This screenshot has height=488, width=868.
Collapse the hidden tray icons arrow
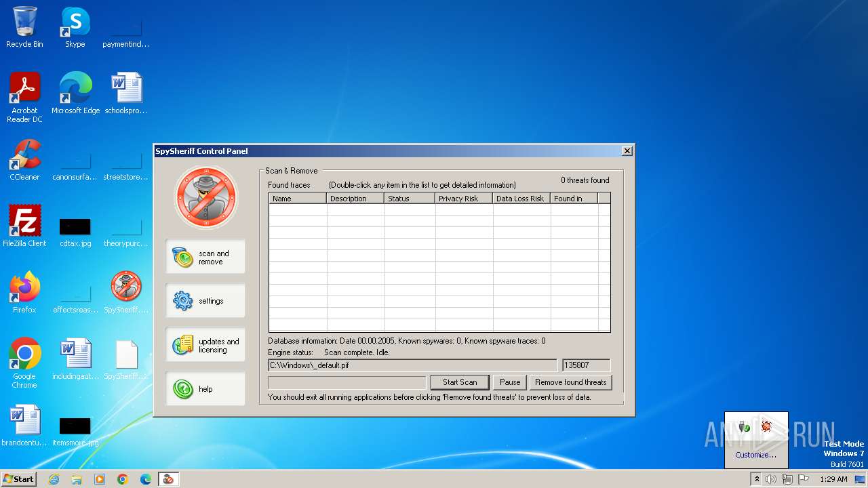pyautogui.click(x=757, y=479)
